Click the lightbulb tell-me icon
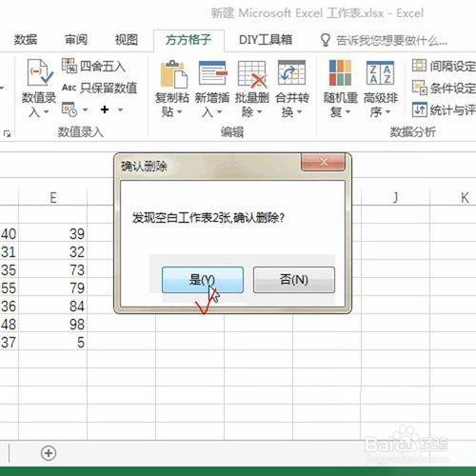The width and height of the screenshot is (476, 476). pyautogui.click(x=326, y=40)
